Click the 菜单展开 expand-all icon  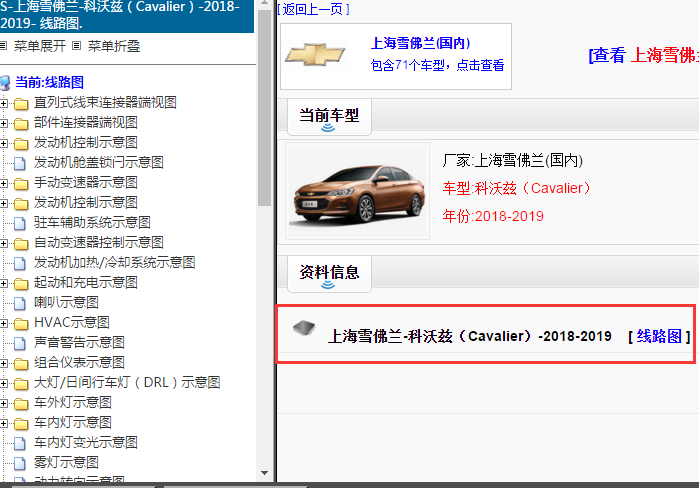4,45
